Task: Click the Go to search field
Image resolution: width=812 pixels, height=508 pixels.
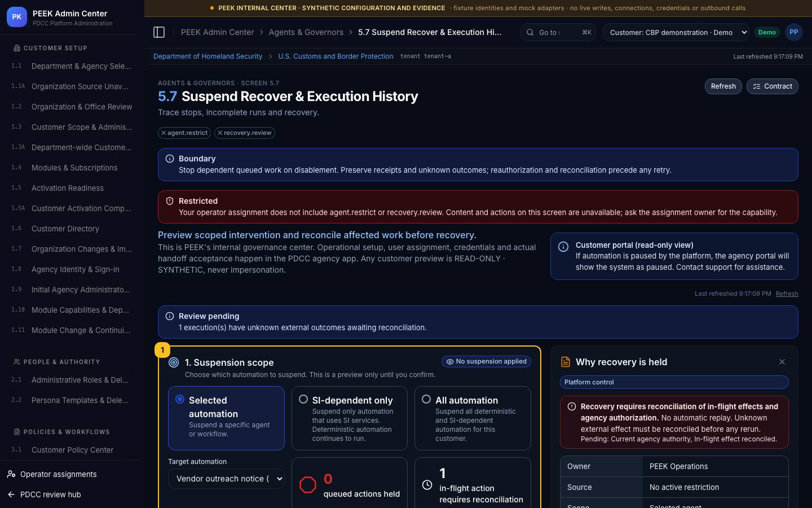Action: pyautogui.click(x=558, y=32)
